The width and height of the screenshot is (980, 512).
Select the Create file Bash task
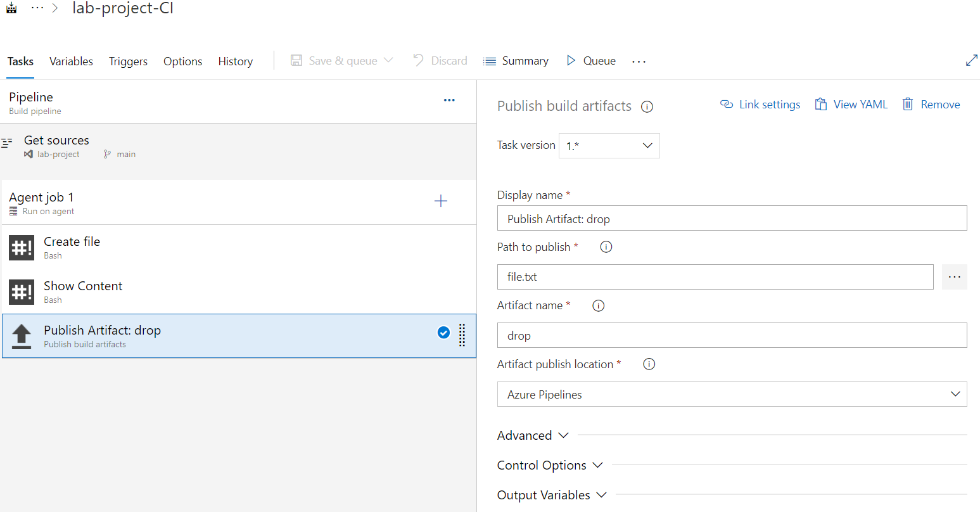click(x=72, y=247)
